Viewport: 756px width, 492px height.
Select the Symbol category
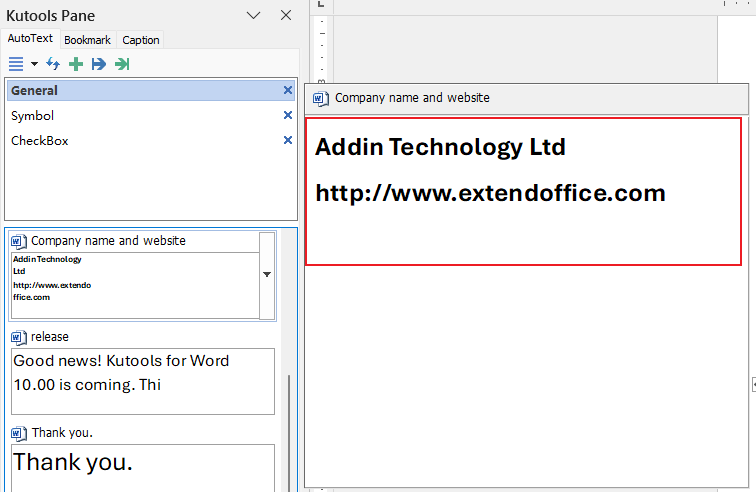[151, 116]
